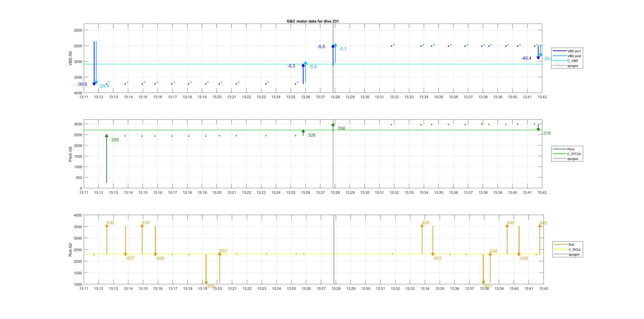Viewport: 644px width, 319px height.
Task: Click the "326" pitch data label
Action: click(311, 135)
